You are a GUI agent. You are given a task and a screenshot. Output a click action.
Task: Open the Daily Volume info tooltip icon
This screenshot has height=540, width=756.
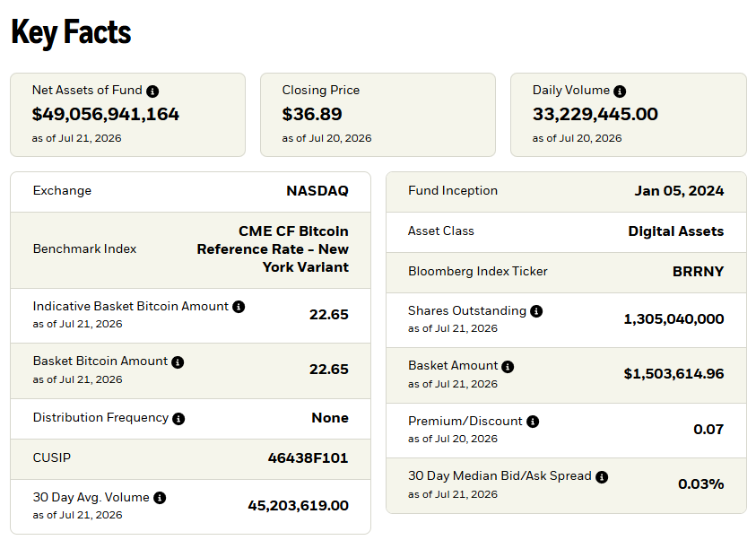click(620, 91)
